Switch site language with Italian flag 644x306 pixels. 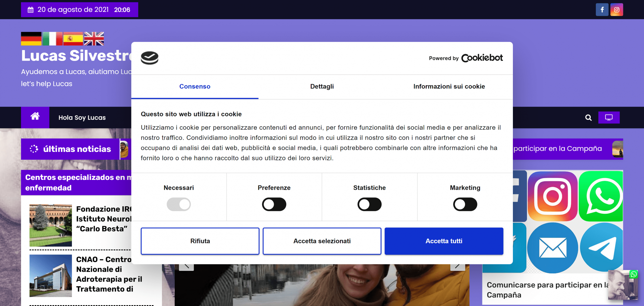(x=52, y=39)
